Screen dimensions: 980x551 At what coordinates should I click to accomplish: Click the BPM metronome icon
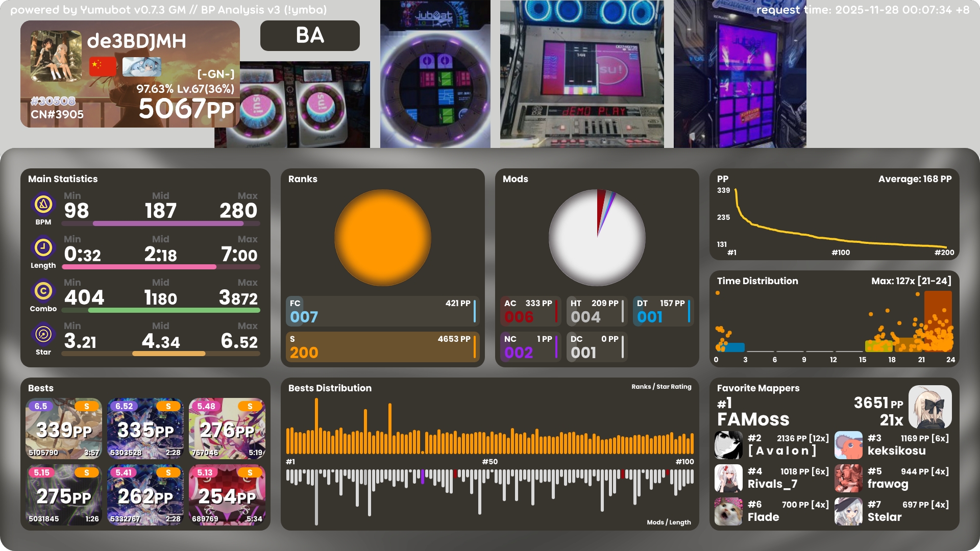point(43,205)
